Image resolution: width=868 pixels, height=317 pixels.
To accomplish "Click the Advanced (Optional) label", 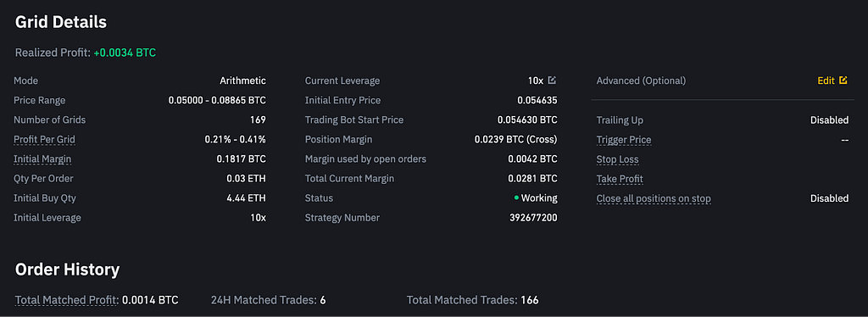I will 641,81.
